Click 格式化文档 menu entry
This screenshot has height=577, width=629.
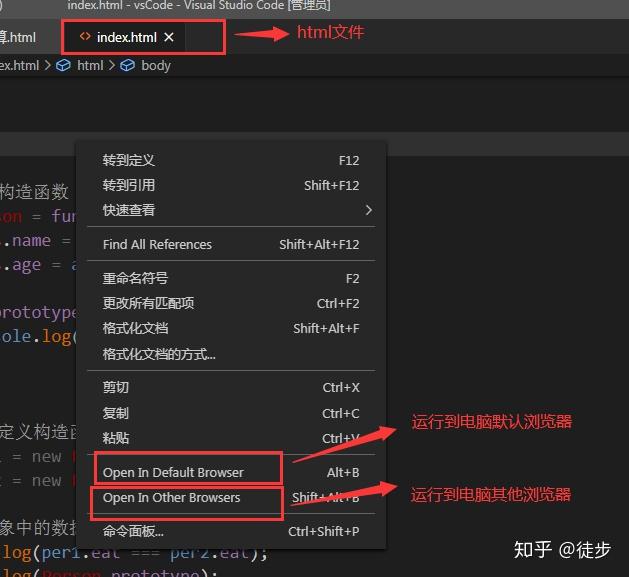tap(231, 329)
